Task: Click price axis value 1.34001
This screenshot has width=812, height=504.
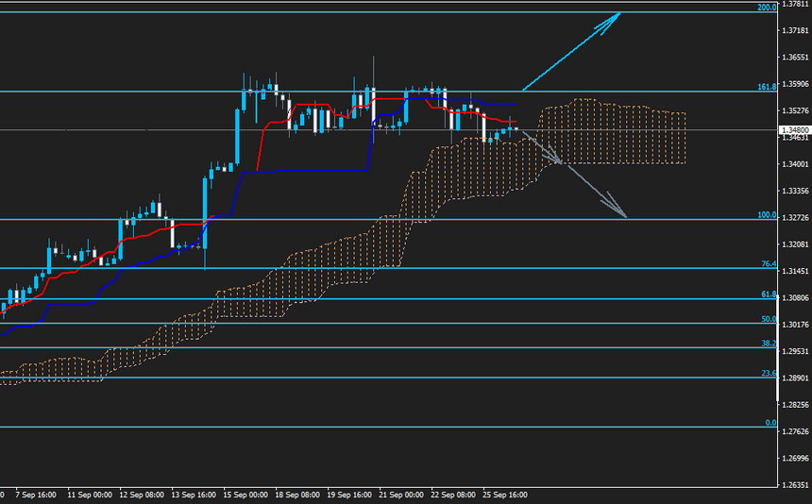Action: [x=795, y=164]
